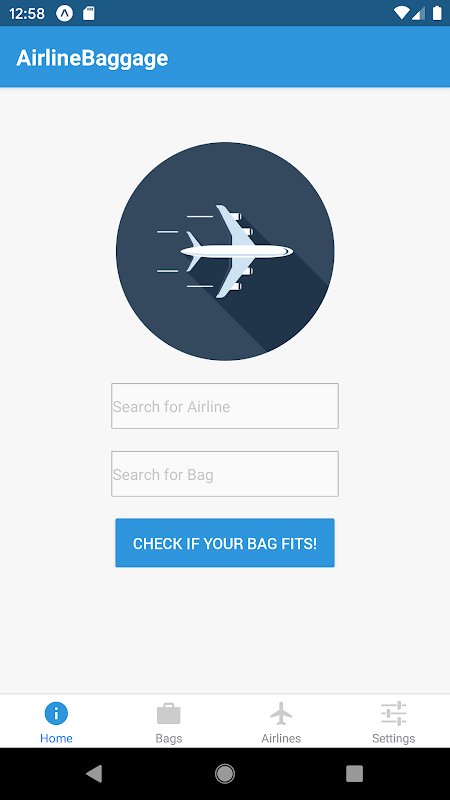
Task: Tap the SD card notification icon
Action: [x=89, y=13]
